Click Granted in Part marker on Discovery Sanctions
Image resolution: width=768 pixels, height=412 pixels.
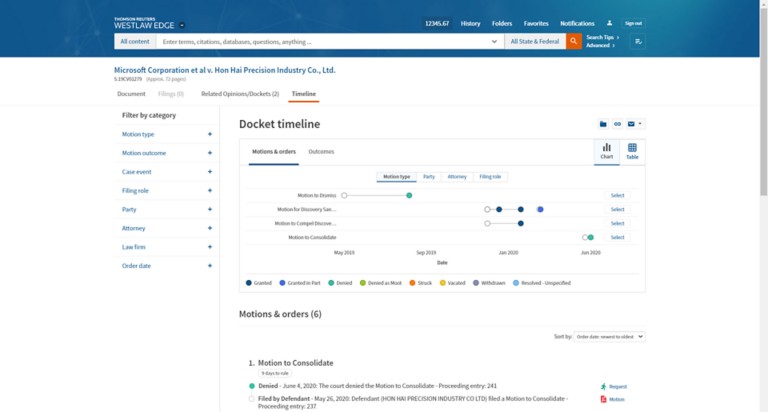point(540,210)
